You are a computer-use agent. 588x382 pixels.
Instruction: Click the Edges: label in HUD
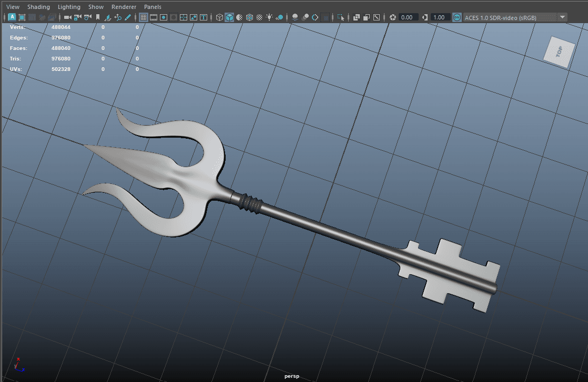[19, 37]
